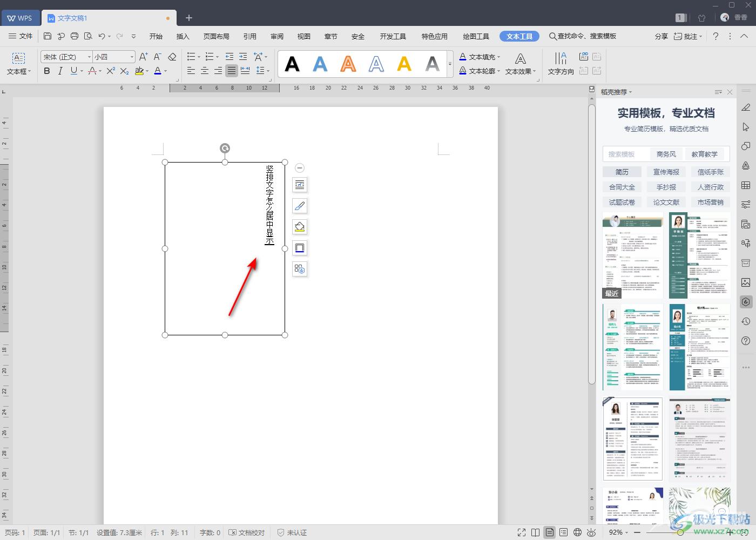Open Print Preview from the quick access bar
The image size is (756, 540).
pos(88,36)
